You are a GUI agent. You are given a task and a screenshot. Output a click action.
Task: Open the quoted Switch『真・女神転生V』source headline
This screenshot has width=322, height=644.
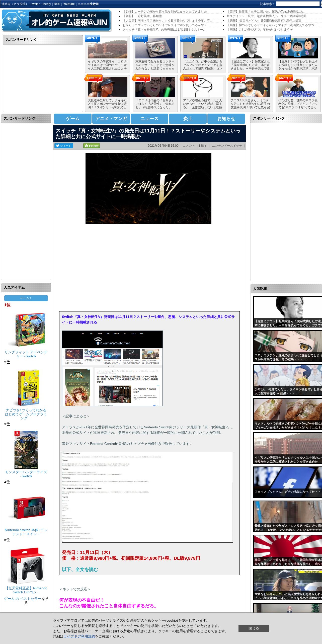coord(148,319)
